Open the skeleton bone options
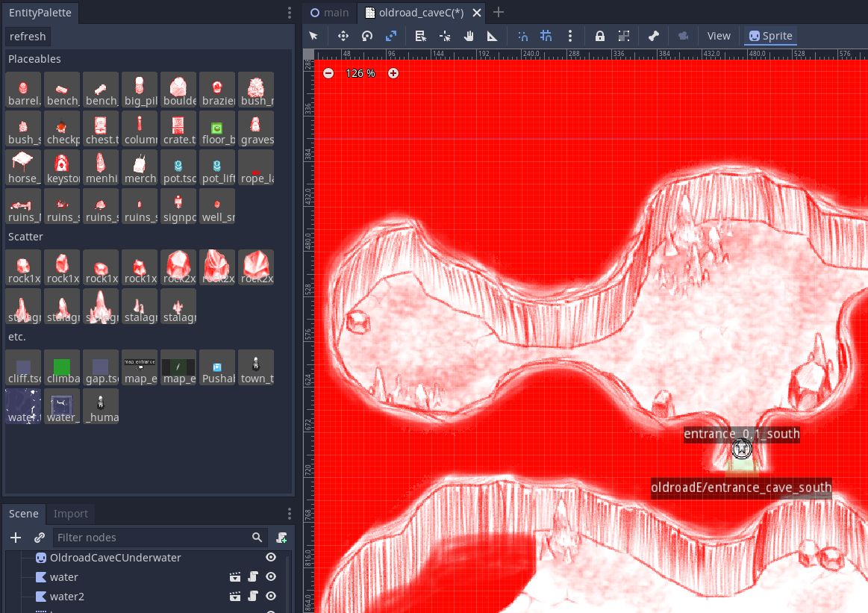This screenshot has height=613, width=868. coord(653,36)
